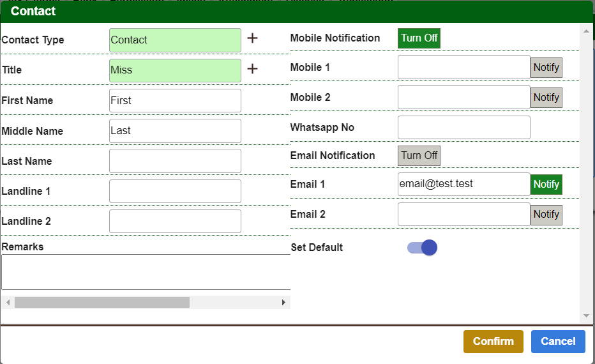Click Notify button next to Mobile 1
Image resolution: width=595 pixels, height=364 pixels.
[x=546, y=68]
